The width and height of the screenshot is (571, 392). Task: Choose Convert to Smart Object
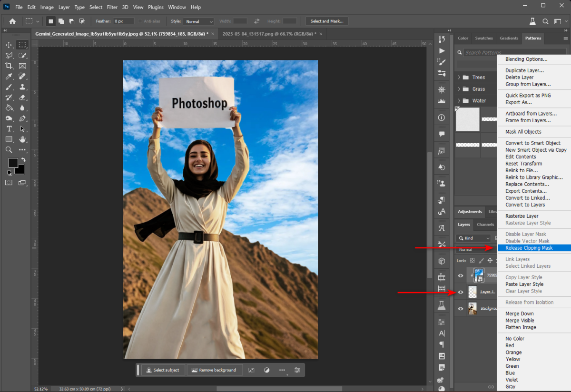[533, 143]
